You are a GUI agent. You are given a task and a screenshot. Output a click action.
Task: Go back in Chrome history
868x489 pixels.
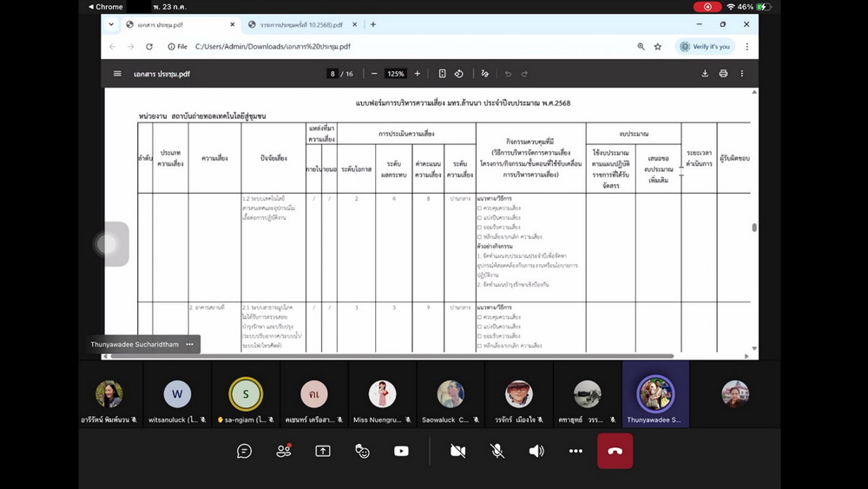tap(112, 47)
